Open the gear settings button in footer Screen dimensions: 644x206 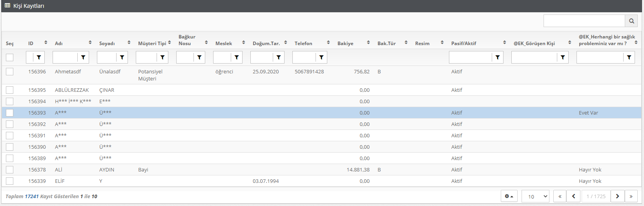point(509,196)
